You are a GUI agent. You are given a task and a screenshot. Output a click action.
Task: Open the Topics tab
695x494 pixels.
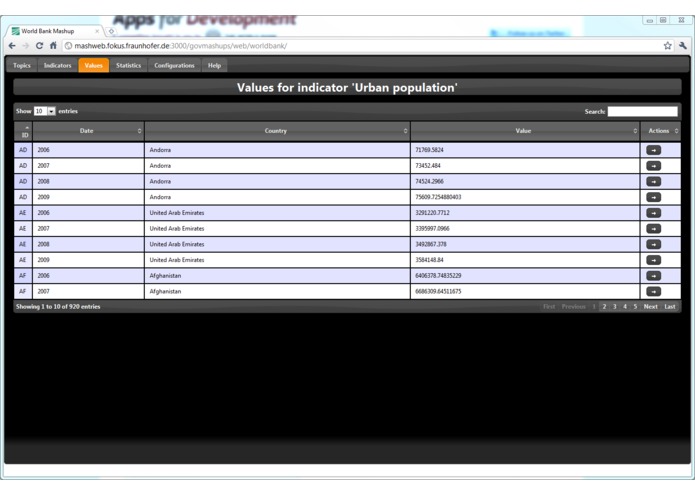pyautogui.click(x=22, y=65)
